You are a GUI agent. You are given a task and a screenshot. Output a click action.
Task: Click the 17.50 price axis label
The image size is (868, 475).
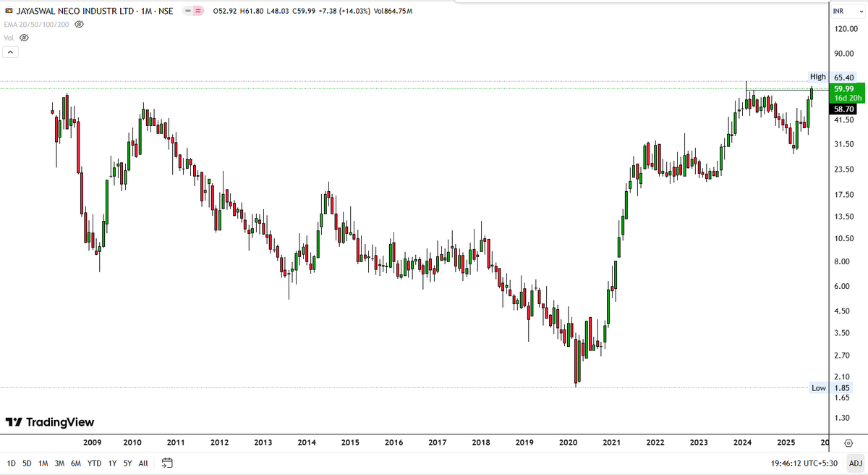pyautogui.click(x=843, y=196)
